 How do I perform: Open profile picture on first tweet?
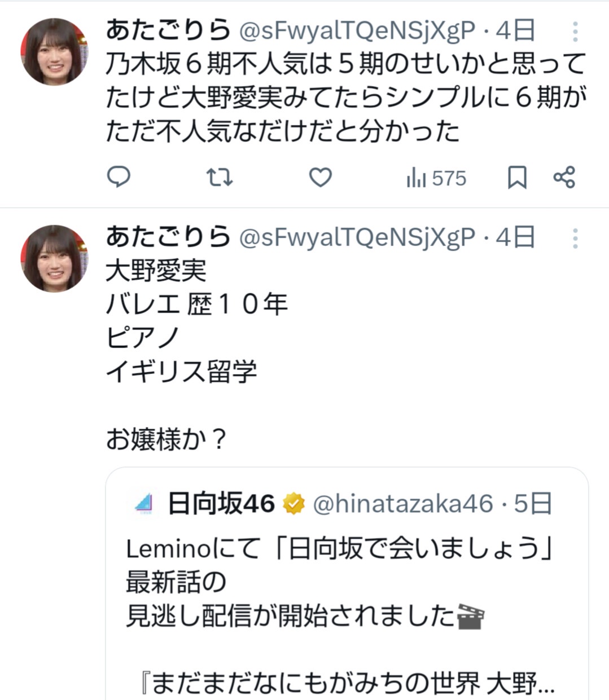pyautogui.click(x=54, y=52)
